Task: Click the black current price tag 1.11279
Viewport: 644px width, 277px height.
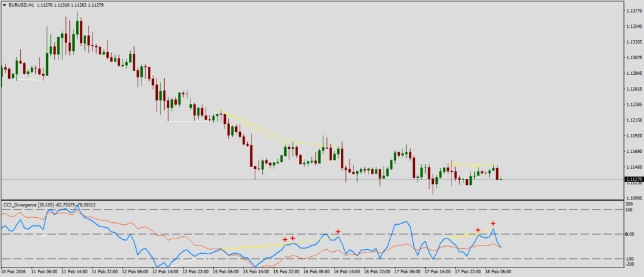Action: 633,179
